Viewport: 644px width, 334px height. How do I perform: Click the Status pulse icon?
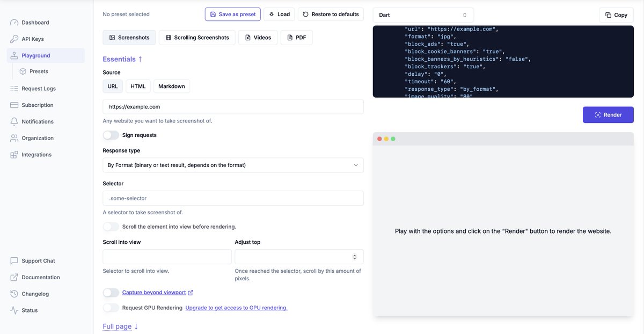click(14, 310)
